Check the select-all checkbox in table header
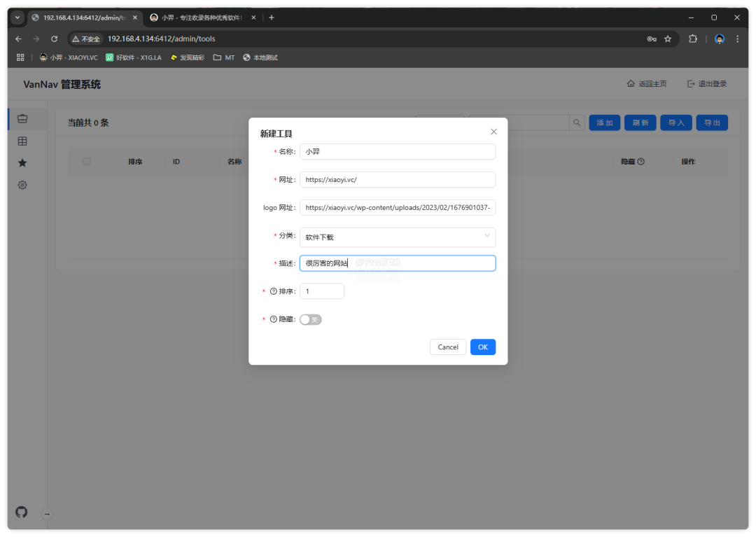 click(x=87, y=162)
